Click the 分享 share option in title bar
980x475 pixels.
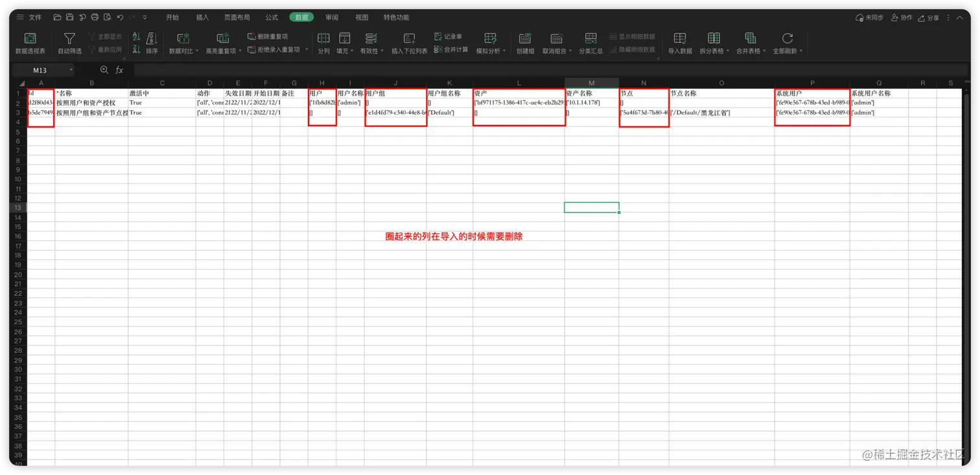[x=929, y=17]
